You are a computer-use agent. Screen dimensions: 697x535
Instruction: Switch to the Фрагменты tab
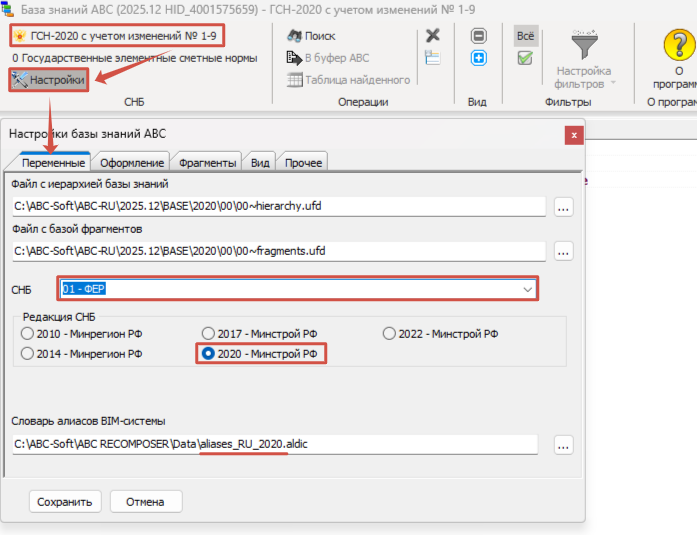[208, 163]
